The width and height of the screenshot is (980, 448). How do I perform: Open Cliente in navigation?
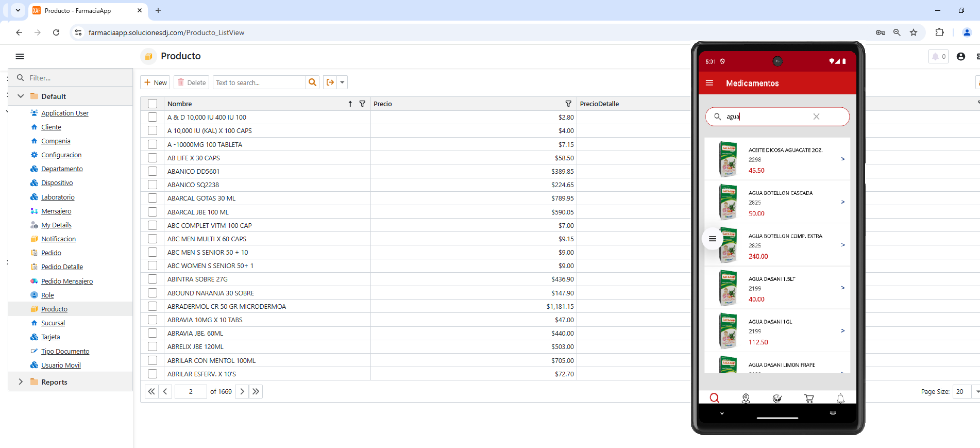click(51, 127)
